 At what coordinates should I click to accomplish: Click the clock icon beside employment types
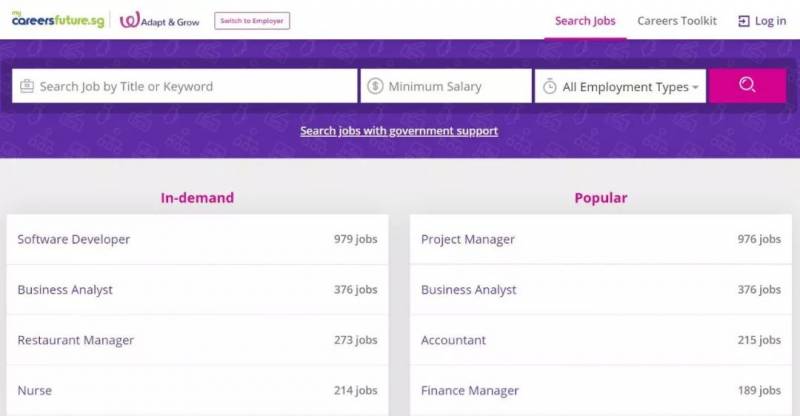tap(549, 87)
